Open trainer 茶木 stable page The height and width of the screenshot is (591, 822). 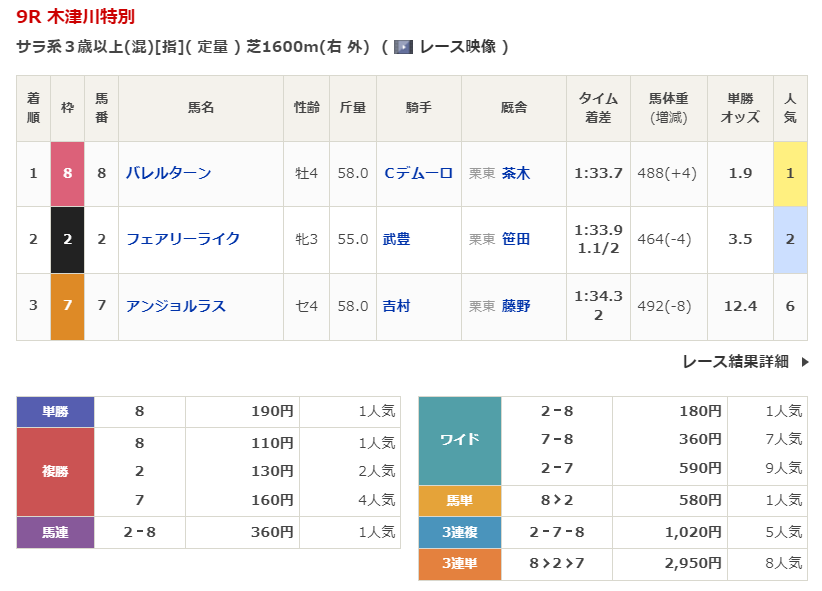(516, 173)
